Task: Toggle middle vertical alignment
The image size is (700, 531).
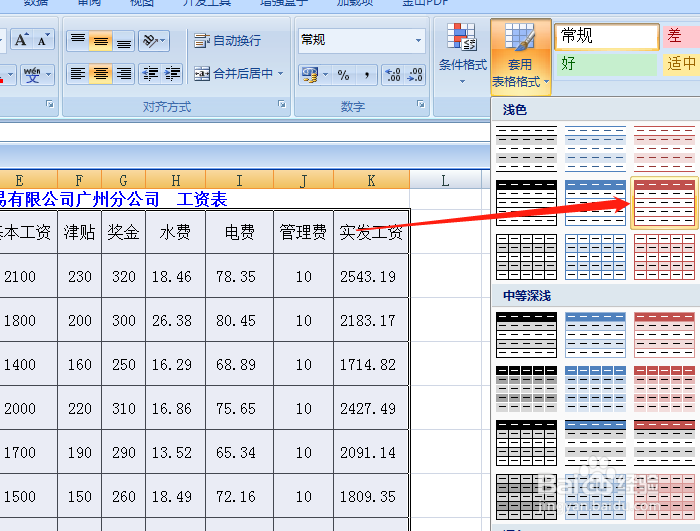Action: click(x=100, y=41)
